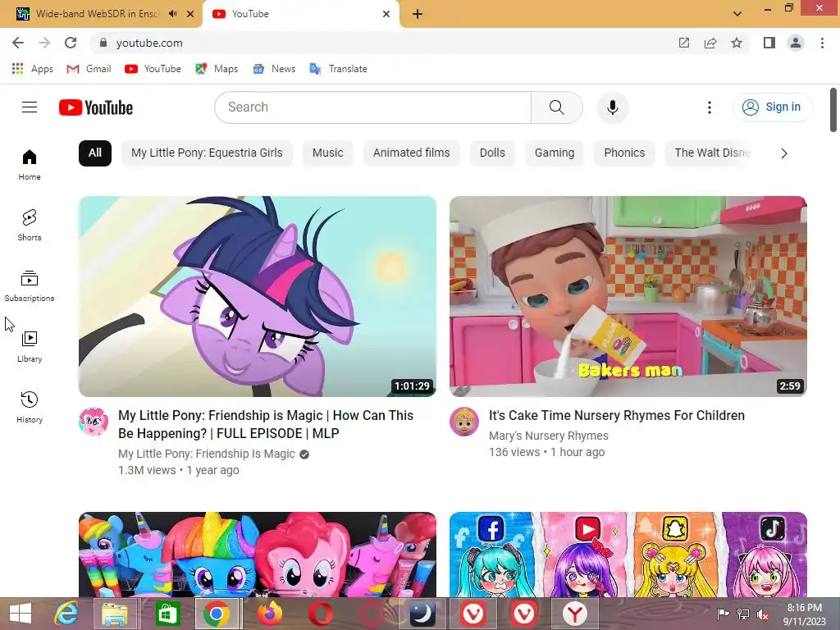The height and width of the screenshot is (630, 840).
Task: Open the News bookmark
Action: pos(274,69)
